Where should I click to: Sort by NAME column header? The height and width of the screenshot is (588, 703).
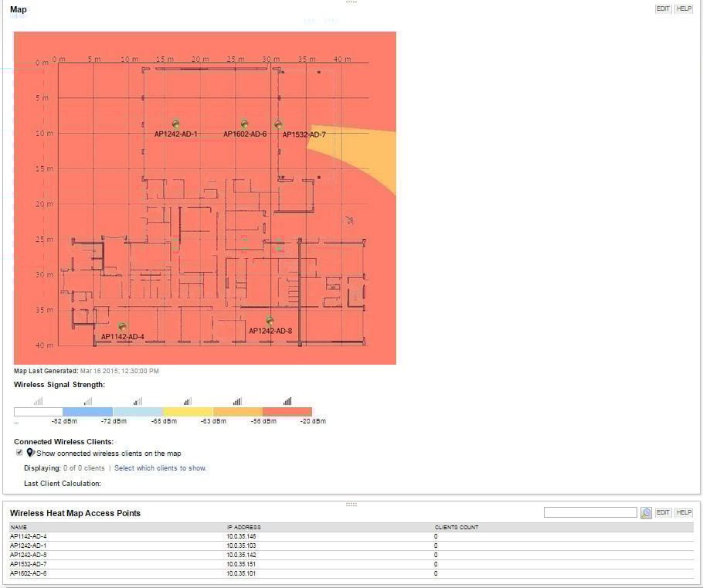[19, 528]
